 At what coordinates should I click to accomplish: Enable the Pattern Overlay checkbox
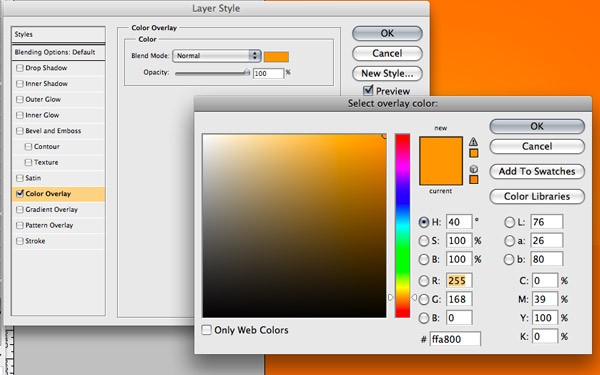(x=20, y=225)
